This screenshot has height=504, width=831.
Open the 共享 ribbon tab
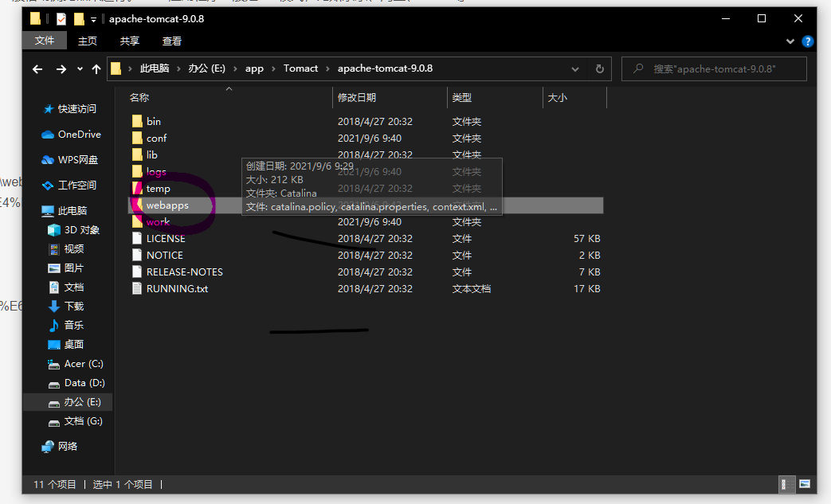(x=129, y=41)
